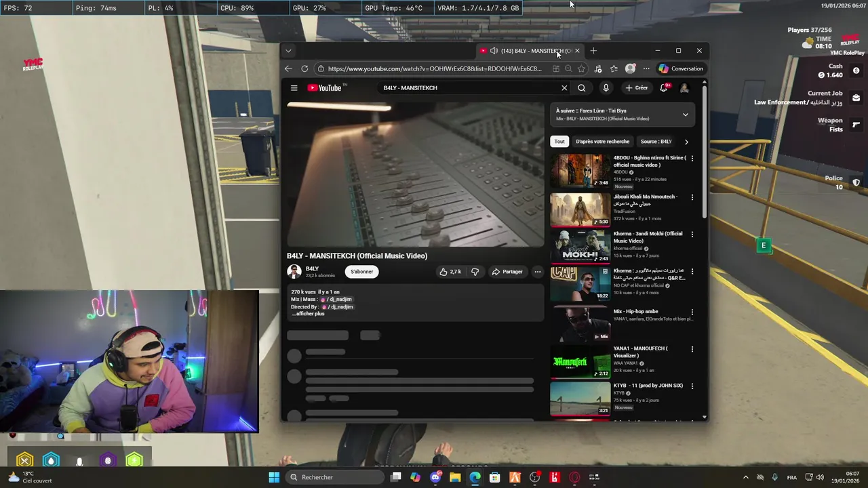Image resolution: width=868 pixels, height=488 pixels.
Task: Click the Partager button
Action: 507,272
